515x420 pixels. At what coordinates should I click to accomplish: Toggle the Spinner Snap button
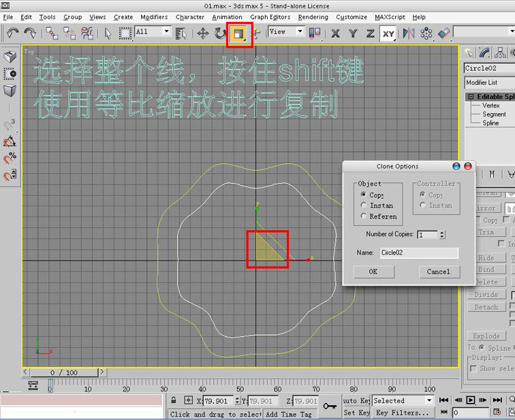point(10,174)
